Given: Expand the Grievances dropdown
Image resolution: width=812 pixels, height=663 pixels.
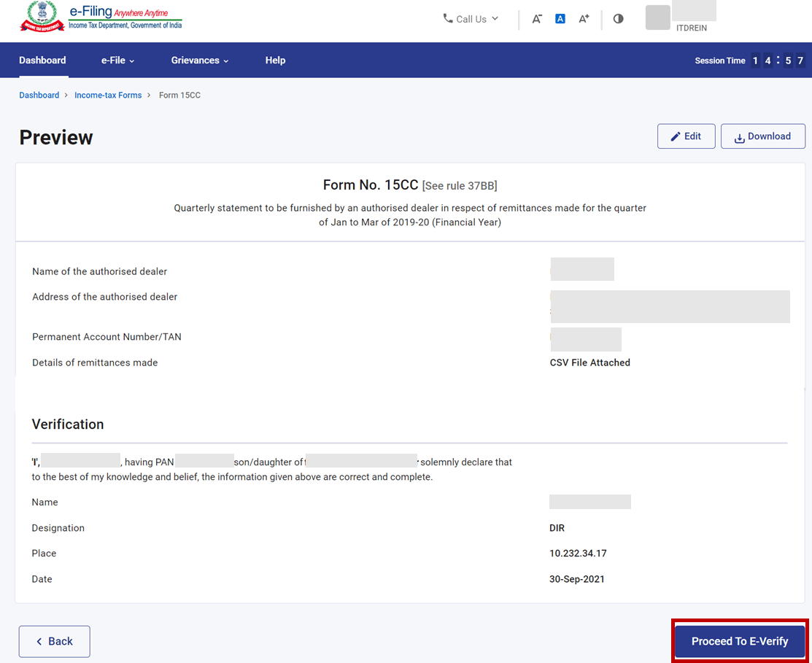Looking at the screenshot, I should (199, 60).
